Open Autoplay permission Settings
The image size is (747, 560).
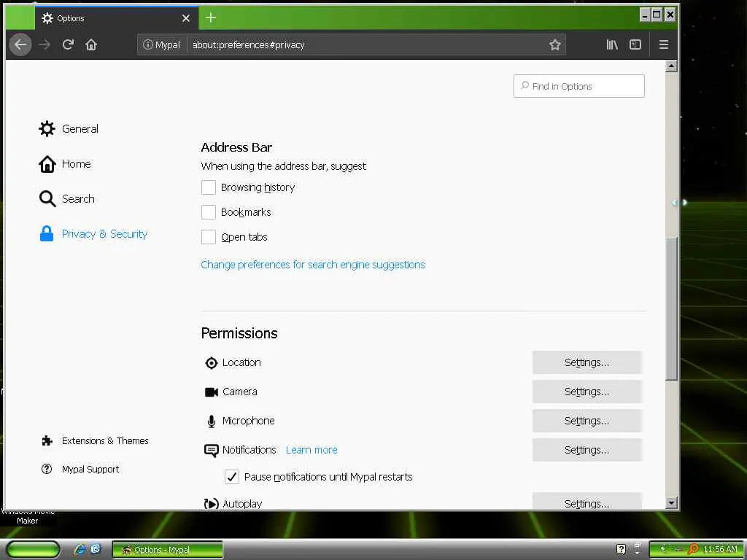pos(587,502)
